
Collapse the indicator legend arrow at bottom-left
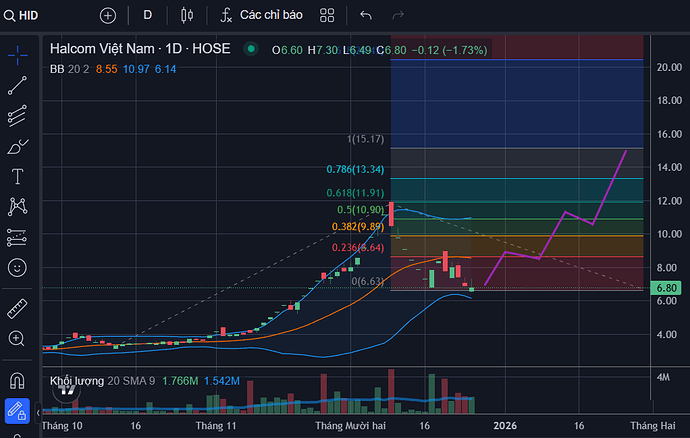pos(38,411)
